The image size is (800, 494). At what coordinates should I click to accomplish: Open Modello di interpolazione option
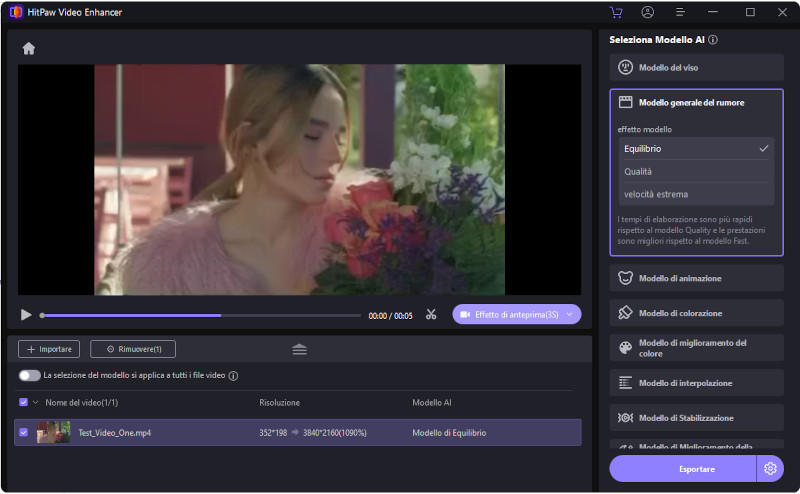696,383
